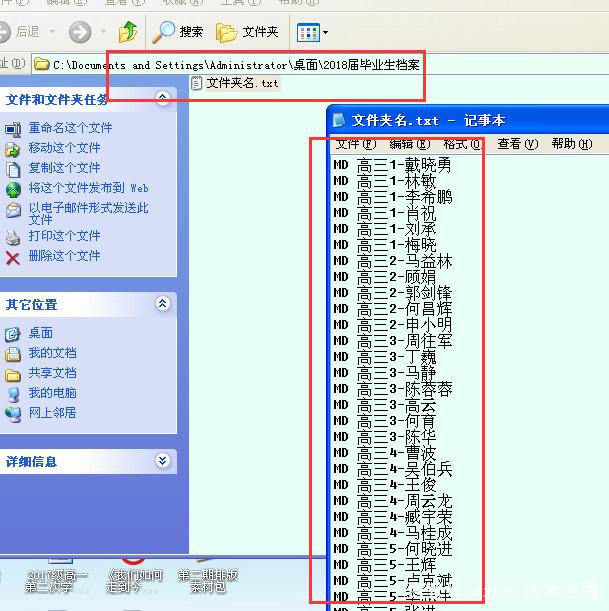Toggle the Folders pane toolbar button

(247, 32)
